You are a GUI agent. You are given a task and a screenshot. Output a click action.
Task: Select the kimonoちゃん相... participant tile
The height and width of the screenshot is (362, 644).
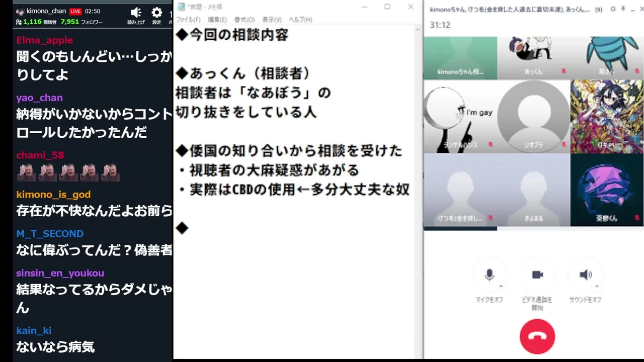point(460,58)
